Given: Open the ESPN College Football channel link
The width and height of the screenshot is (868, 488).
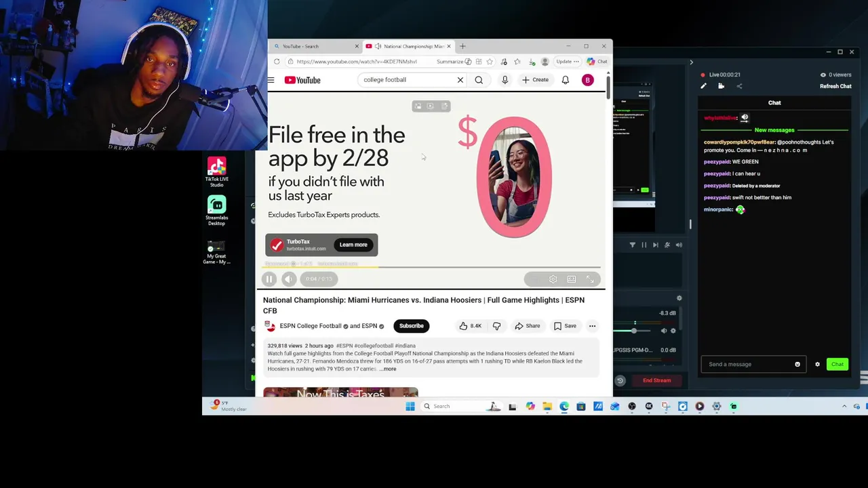Looking at the screenshot, I should coord(310,326).
